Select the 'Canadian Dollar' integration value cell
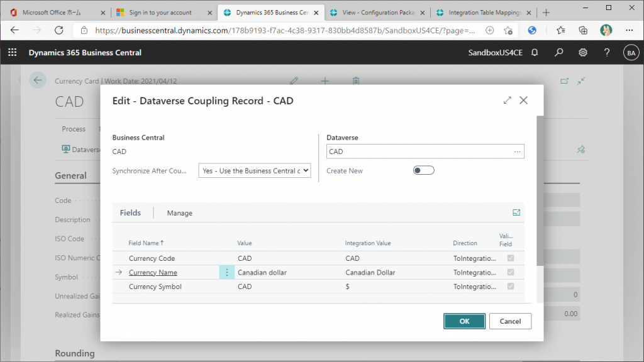Image resolution: width=644 pixels, height=362 pixels. [x=370, y=273]
